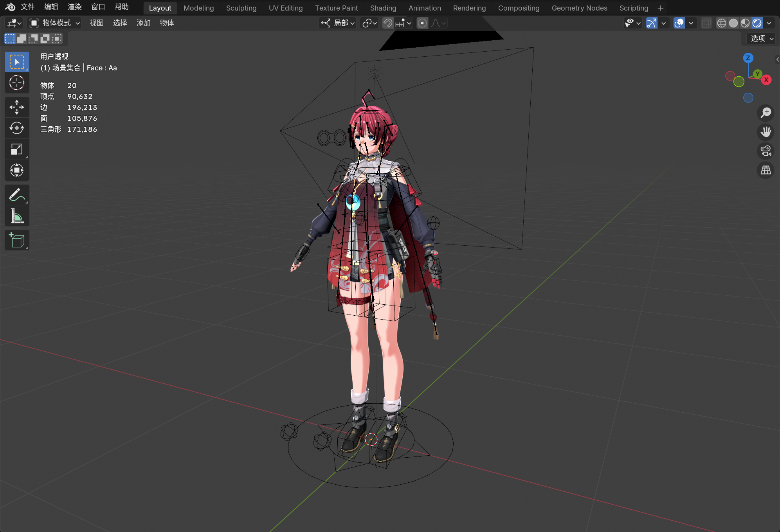This screenshot has height=532, width=780.
Task: Toggle snapping magnet button
Action: pos(387,23)
